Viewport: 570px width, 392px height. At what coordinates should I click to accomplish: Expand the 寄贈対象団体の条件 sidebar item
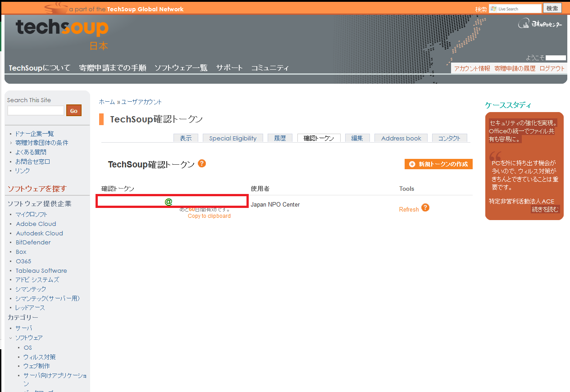[x=42, y=143]
